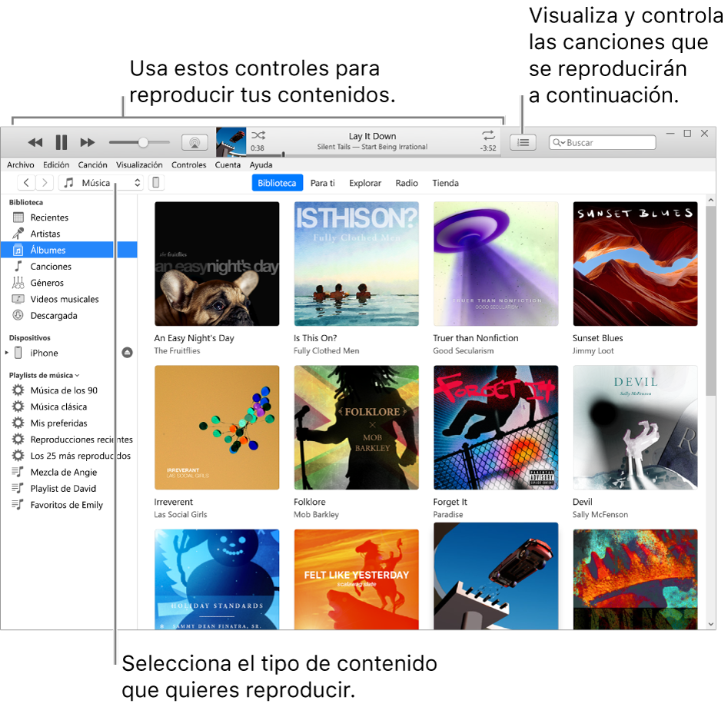728x707 pixels.
Task: Switch to the Radio tab
Action: tap(407, 183)
